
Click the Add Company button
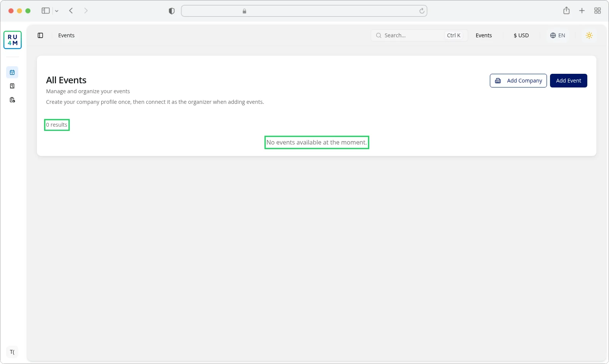[x=518, y=81]
